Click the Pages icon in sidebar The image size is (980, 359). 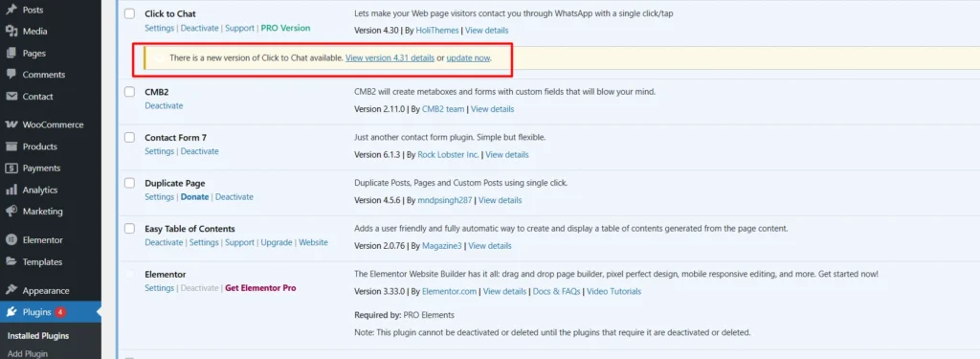pyautogui.click(x=11, y=54)
